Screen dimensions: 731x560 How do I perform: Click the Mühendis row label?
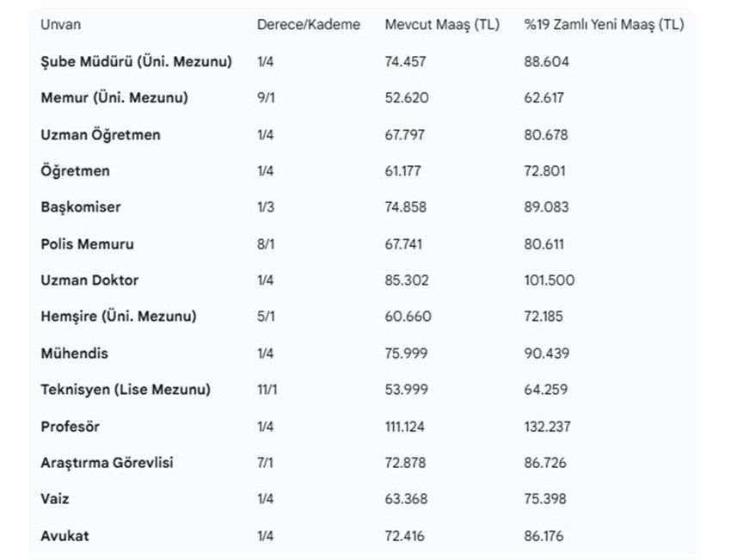coord(74,354)
